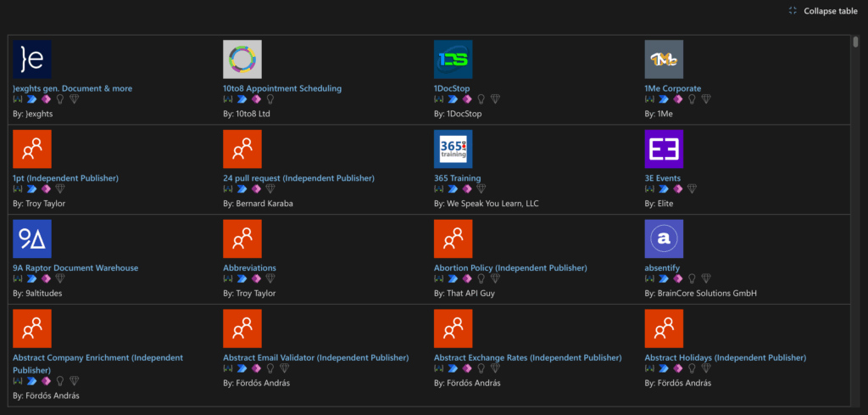Click lightbulb icon under }exghts gen. Document
This screenshot has height=415, width=868.
60,99
